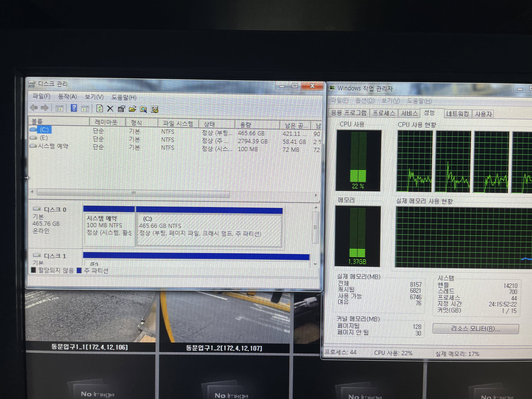Open the 서비스 tab
The height and width of the screenshot is (399, 532).
[409, 113]
